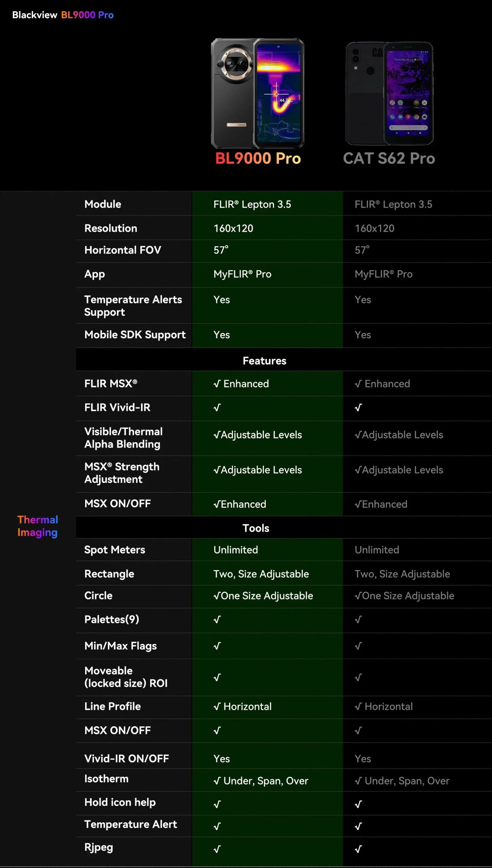Click the gray CAT S62 Pro product title
The image size is (492, 868).
click(x=389, y=158)
